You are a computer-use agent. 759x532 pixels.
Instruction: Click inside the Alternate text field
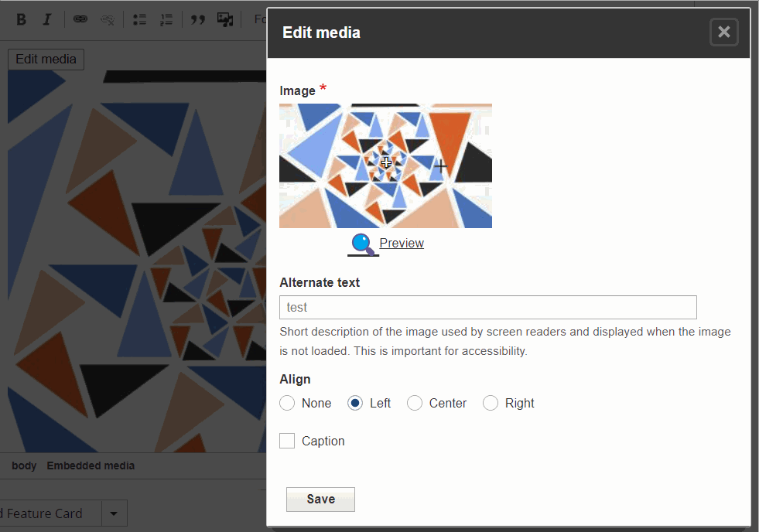487,307
